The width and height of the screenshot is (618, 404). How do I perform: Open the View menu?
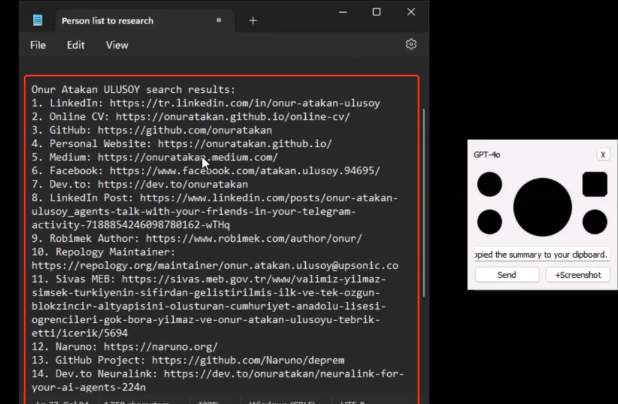[x=117, y=45]
